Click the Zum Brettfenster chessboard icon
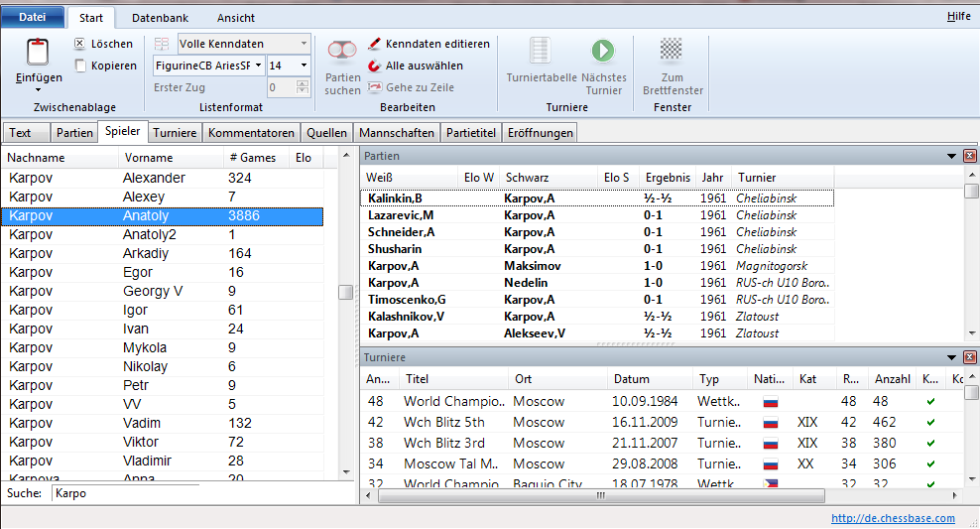This screenshot has height=529, width=980. [x=672, y=50]
